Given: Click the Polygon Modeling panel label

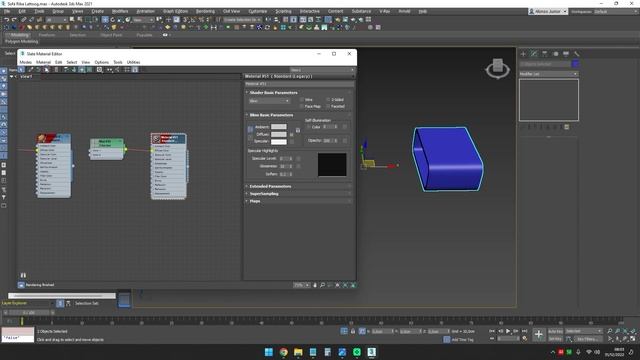Looking at the screenshot, I should 22,42.
